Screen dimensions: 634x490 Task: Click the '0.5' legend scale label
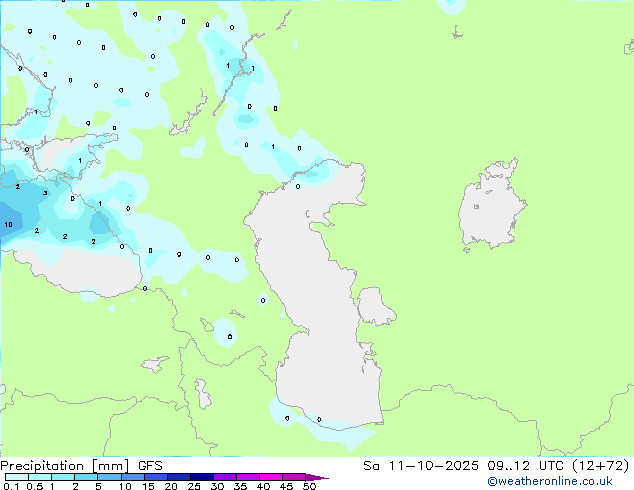coord(35,486)
